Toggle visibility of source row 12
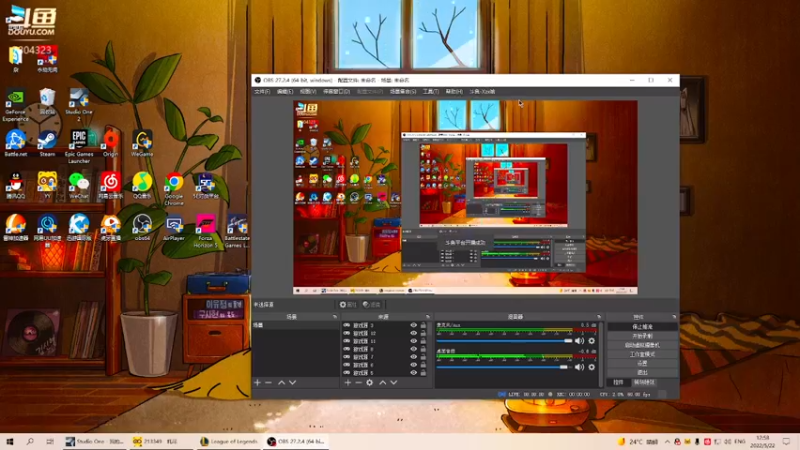 (x=413, y=333)
